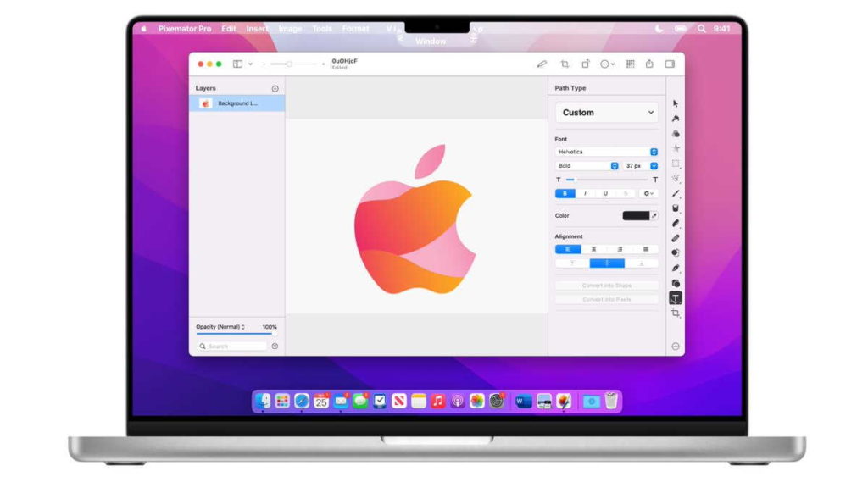Image resolution: width=868 pixels, height=488 pixels.
Task: Click the crop icon in title bar
Action: (x=565, y=64)
